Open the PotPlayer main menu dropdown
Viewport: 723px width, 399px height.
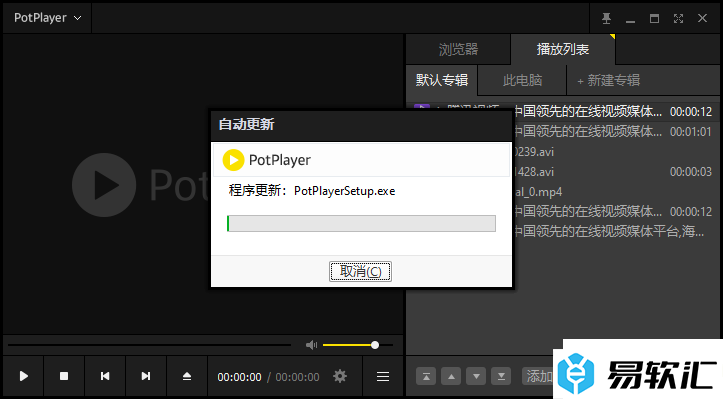point(47,18)
